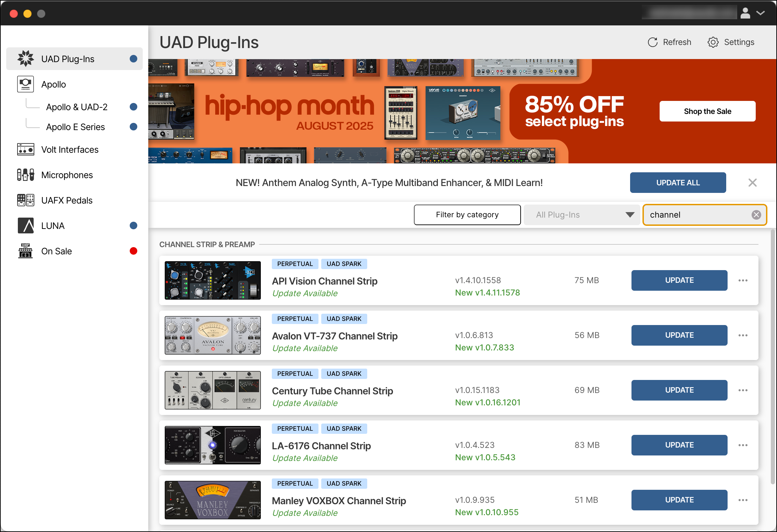Update LA-6176 Channel Strip
This screenshot has width=777, height=532.
679,445
